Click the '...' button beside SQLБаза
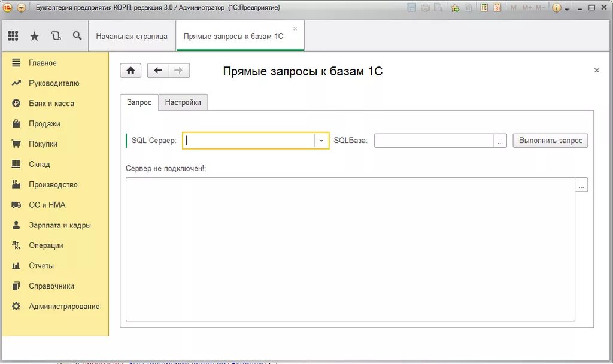 (500, 140)
